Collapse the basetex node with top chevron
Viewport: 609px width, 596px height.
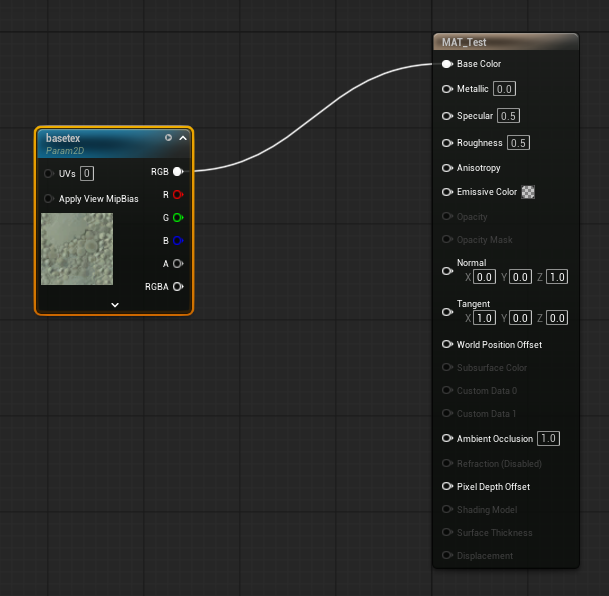click(x=183, y=137)
